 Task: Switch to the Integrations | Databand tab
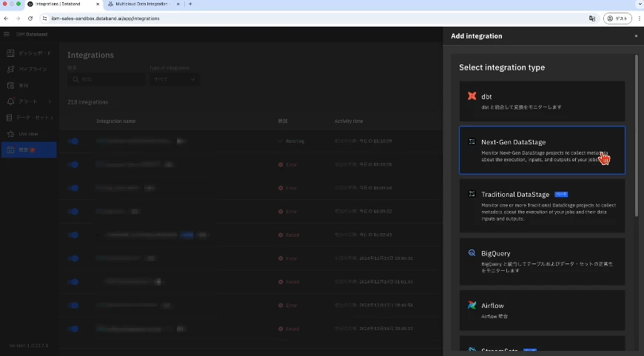click(x=63, y=4)
